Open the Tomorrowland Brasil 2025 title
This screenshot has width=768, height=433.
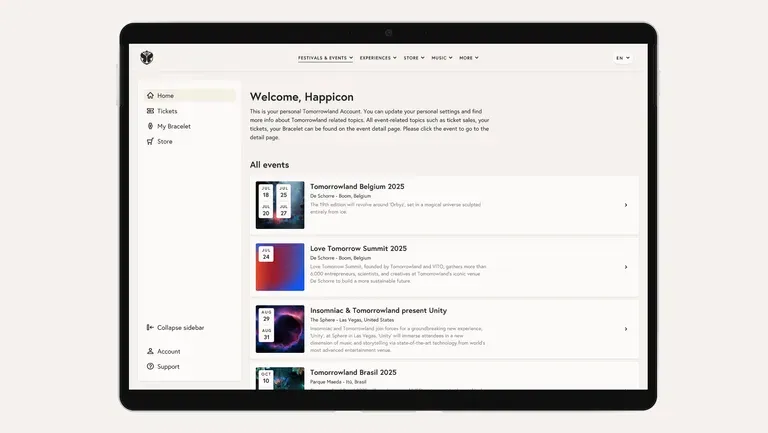pos(353,372)
